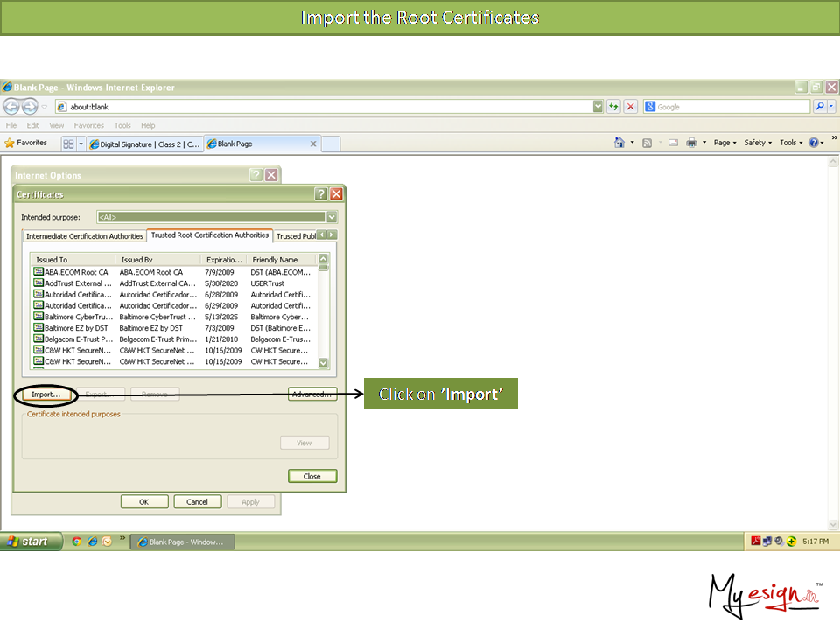
Task: Click the Import button
Action: click(45, 395)
